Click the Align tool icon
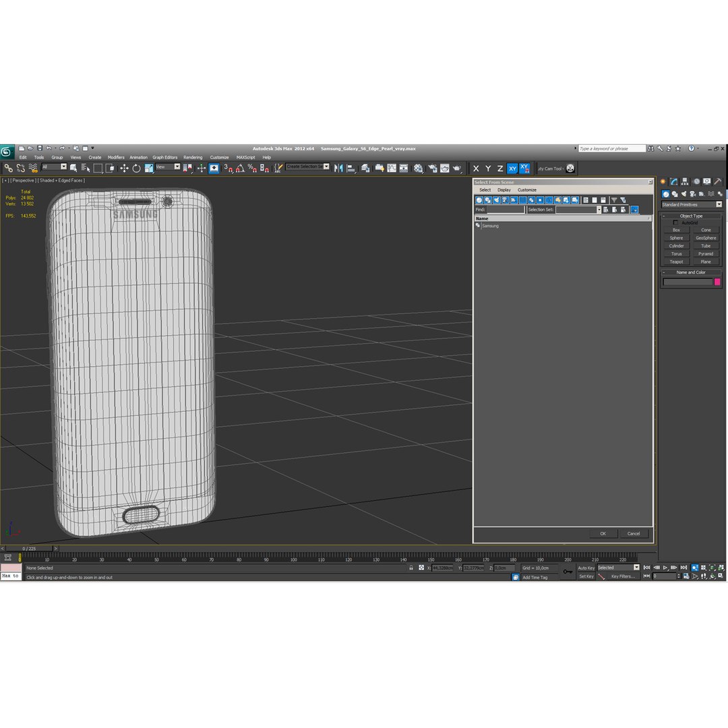 point(351,168)
